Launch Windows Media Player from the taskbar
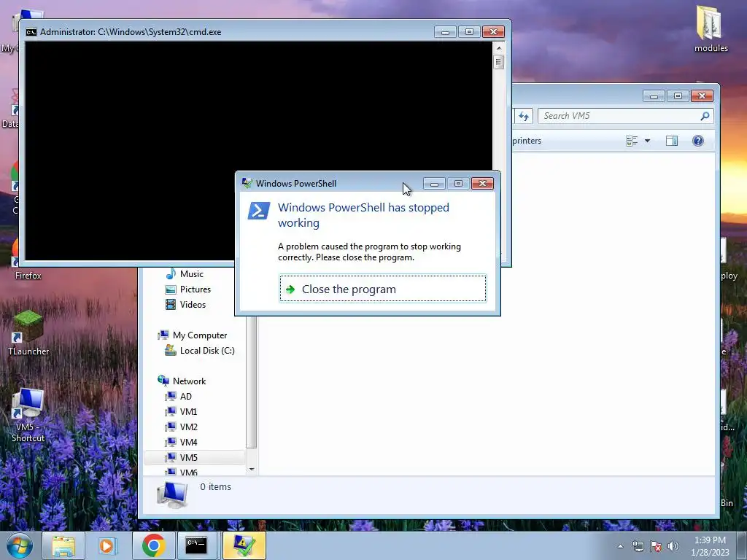This screenshot has height=560, width=747. [x=107, y=545]
